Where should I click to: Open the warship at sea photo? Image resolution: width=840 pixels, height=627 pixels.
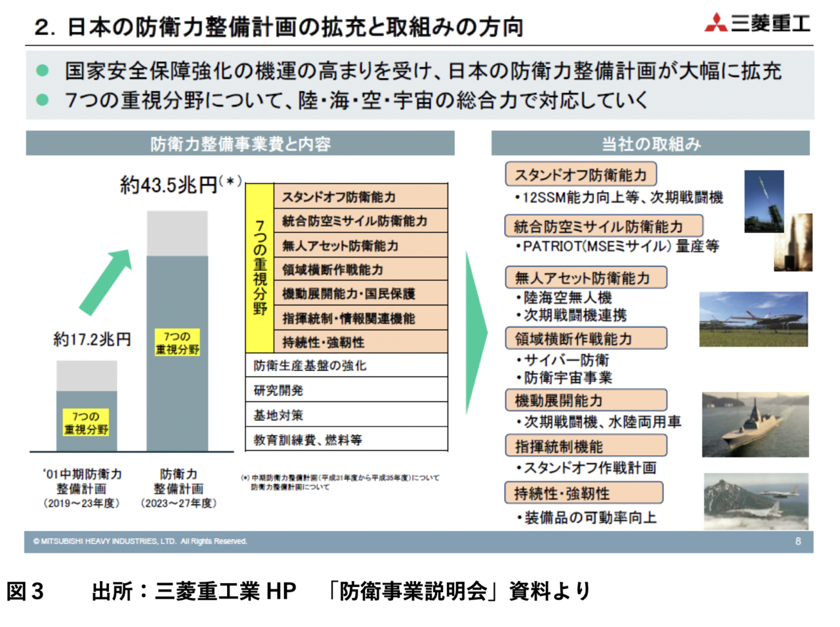tap(755, 425)
